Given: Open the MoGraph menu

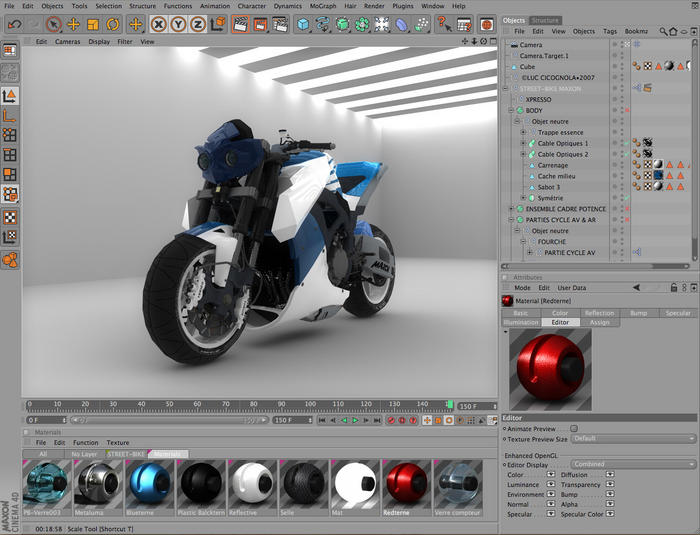Looking at the screenshot, I should 321,6.
